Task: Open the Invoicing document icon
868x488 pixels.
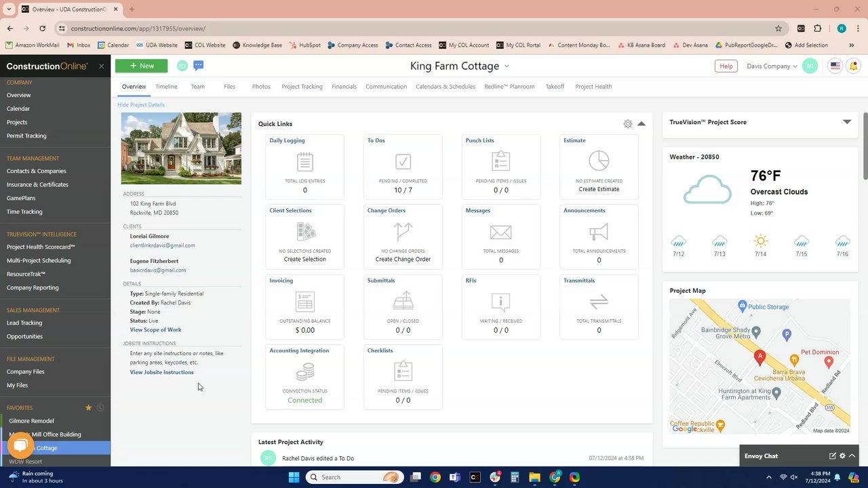Action: pos(305,302)
